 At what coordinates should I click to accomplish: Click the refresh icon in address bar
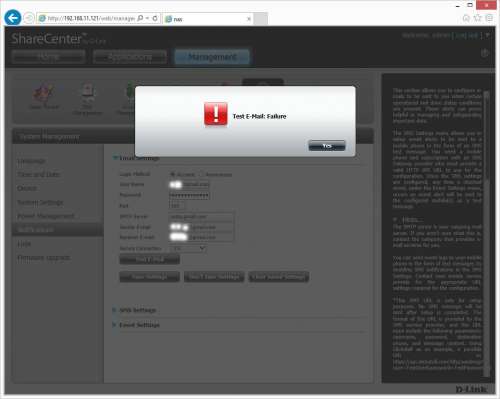pyautogui.click(x=155, y=18)
